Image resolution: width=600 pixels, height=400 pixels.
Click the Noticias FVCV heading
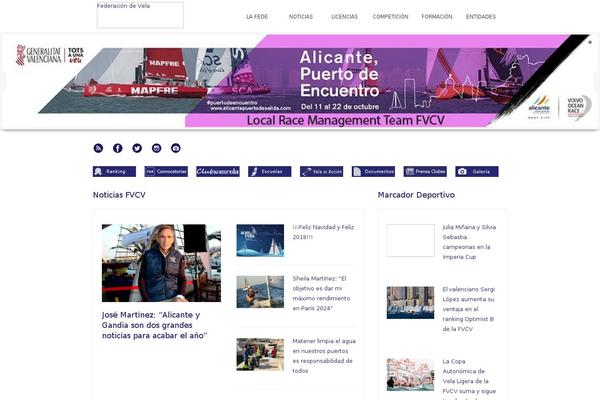(119, 195)
